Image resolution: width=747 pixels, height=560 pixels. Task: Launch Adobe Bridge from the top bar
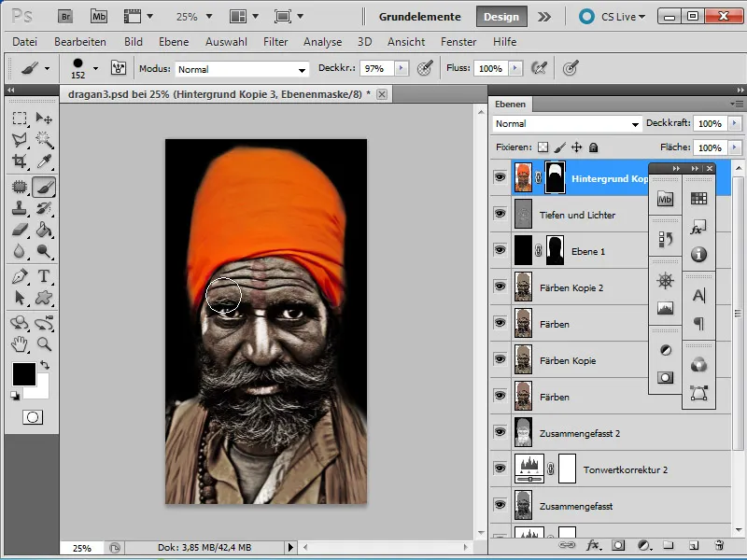pos(65,17)
